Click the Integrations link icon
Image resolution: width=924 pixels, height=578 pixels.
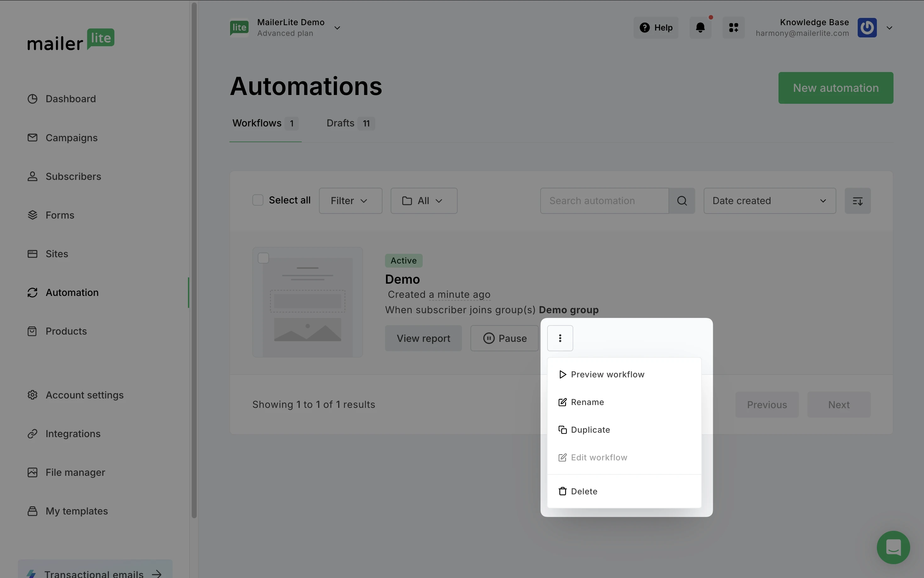coord(32,433)
